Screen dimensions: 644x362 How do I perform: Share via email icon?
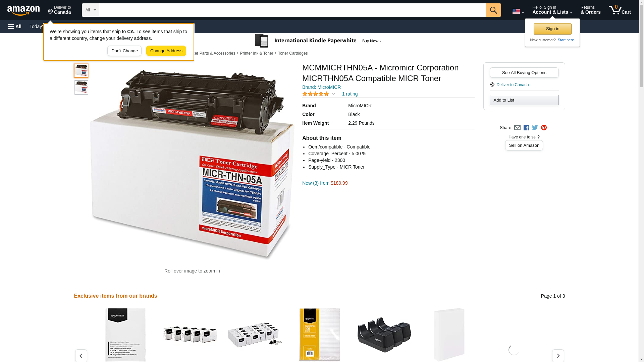(x=517, y=128)
